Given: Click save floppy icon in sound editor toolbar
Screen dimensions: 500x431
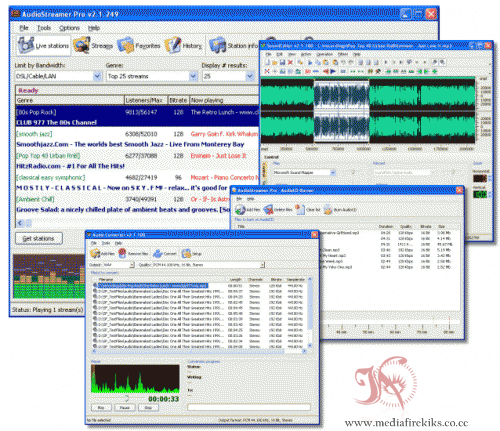Looking at the screenshot, I should [282, 62].
